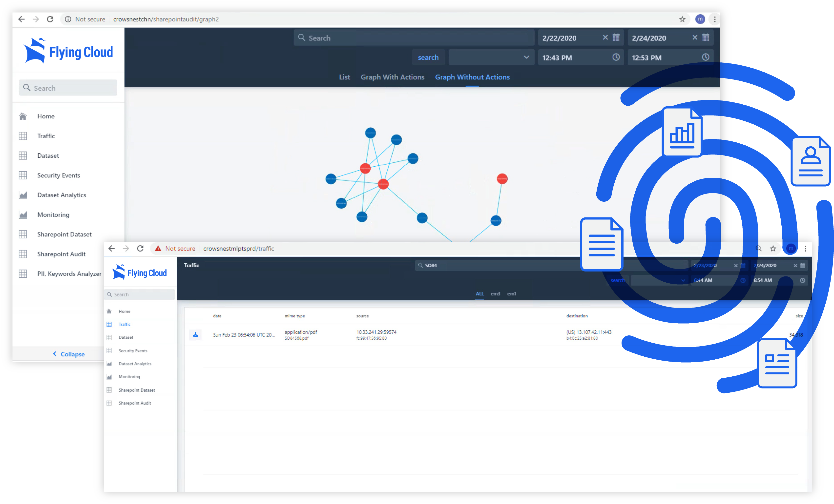The height and width of the screenshot is (504, 834).
Task: Bookmark the traffic page with star
Action: pos(773,249)
